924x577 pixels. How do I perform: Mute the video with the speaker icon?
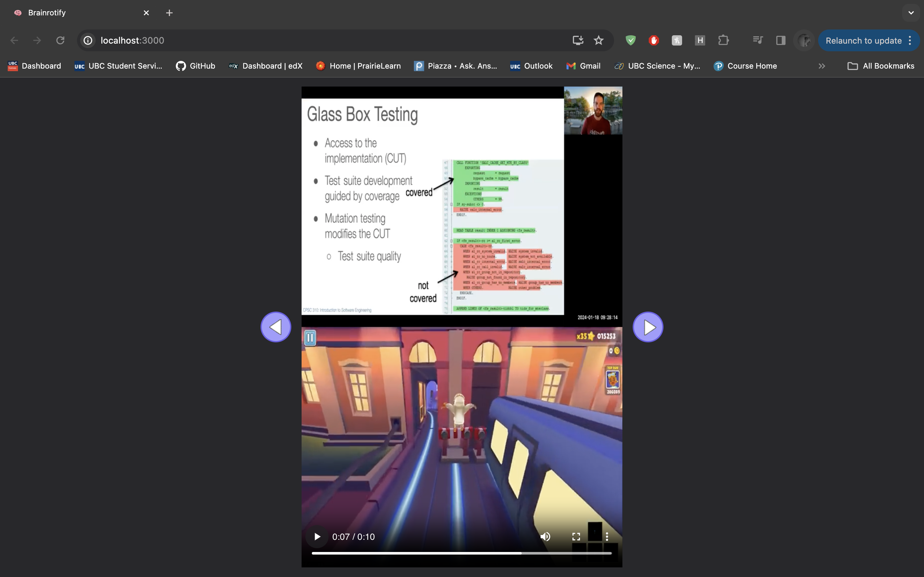(545, 537)
